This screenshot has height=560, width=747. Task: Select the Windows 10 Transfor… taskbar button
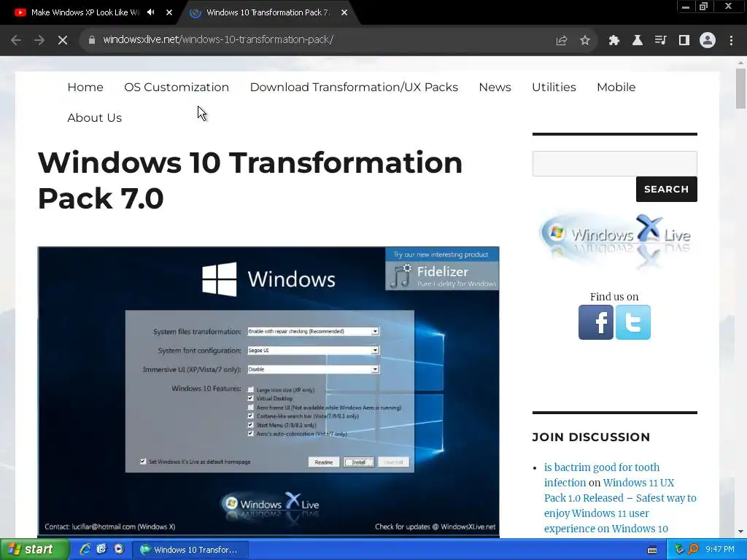[190, 550]
